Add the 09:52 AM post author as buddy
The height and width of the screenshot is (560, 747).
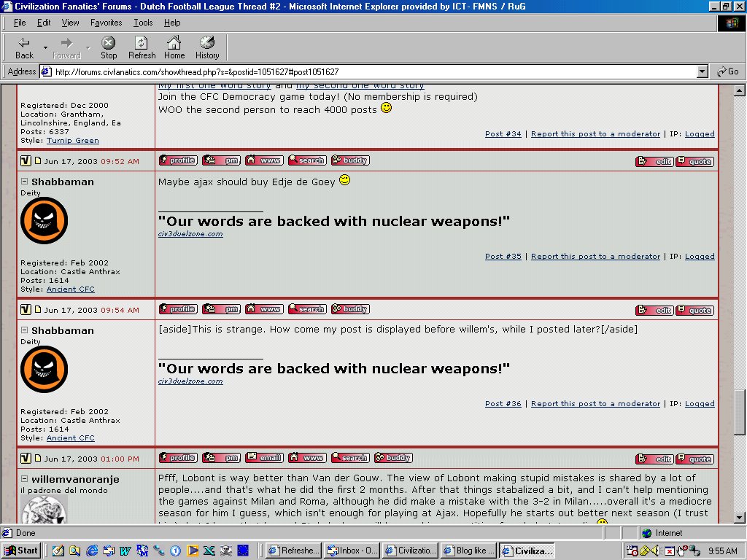click(350, 160)
